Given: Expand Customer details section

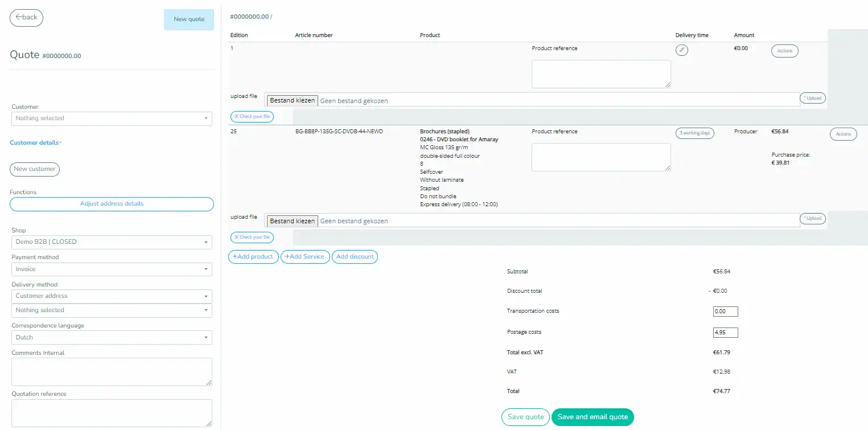Looking at the screenshot, I should pyautogui.click(x=35, y=142).
